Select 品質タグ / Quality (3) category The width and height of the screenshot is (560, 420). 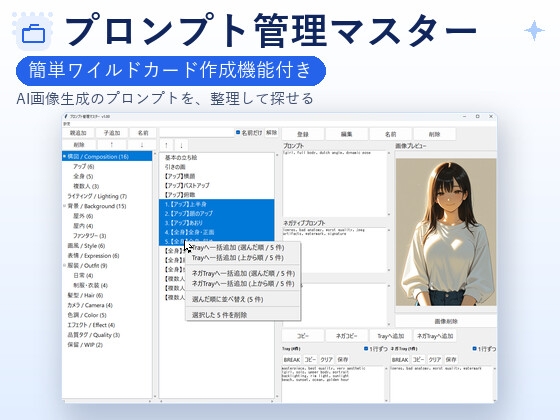point(94,335)
